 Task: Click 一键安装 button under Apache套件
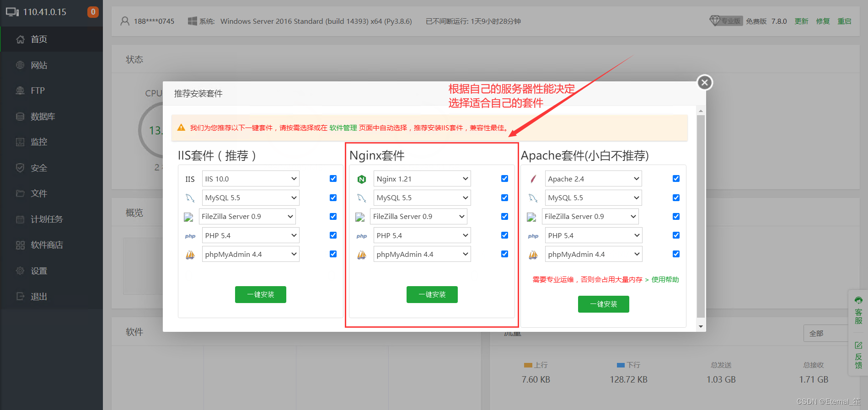[604, 304]
